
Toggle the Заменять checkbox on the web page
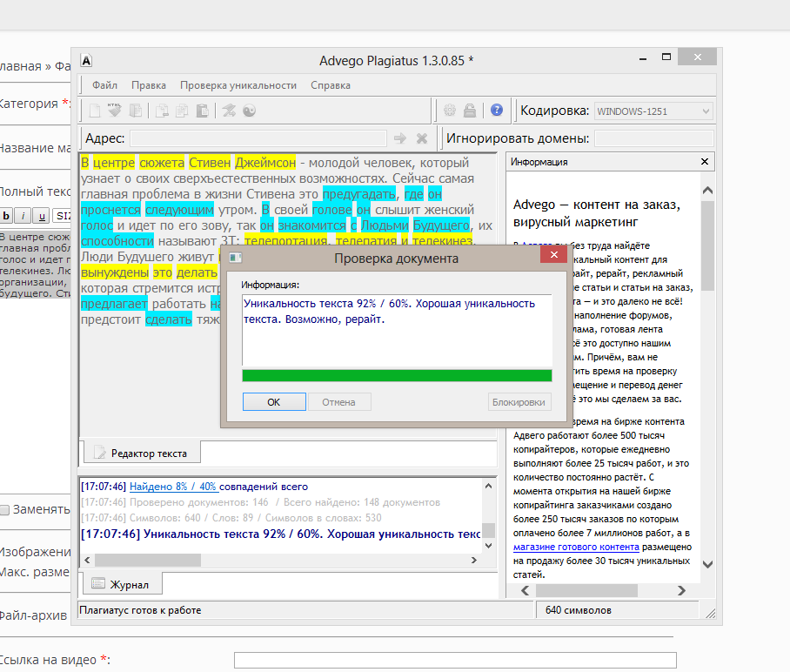[x=4, y=510]
